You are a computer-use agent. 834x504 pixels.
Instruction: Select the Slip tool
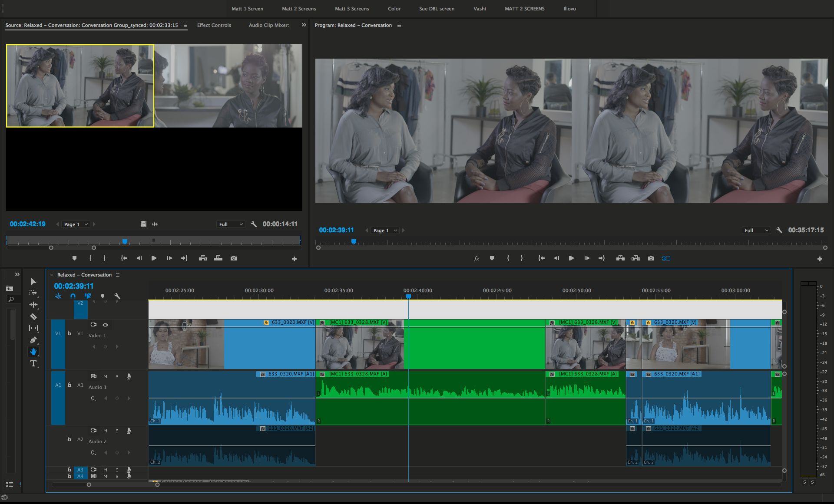[33, 328]
